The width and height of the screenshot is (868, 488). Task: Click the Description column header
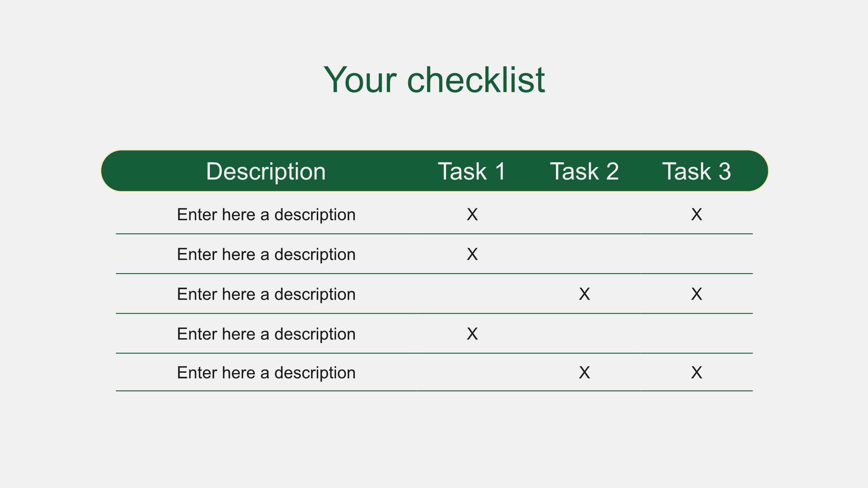tap(266, 171)
